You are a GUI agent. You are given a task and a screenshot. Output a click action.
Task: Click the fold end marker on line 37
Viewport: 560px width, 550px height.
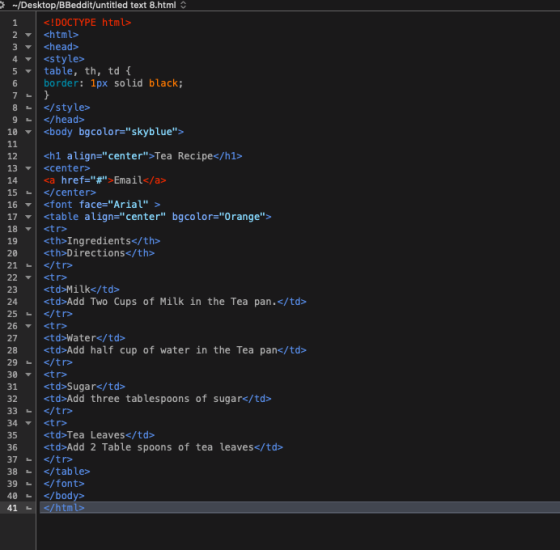pyautogui.click(x=29, y=460)
